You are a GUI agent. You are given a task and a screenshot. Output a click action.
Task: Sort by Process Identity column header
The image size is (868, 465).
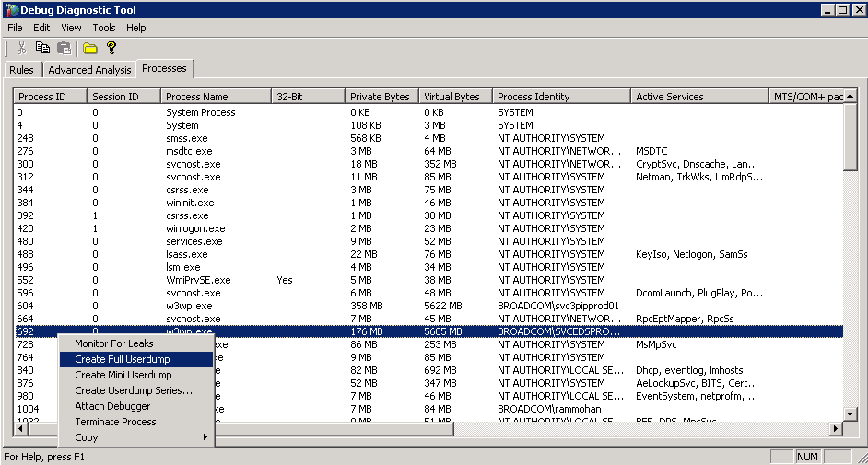(x=561, y=96)
